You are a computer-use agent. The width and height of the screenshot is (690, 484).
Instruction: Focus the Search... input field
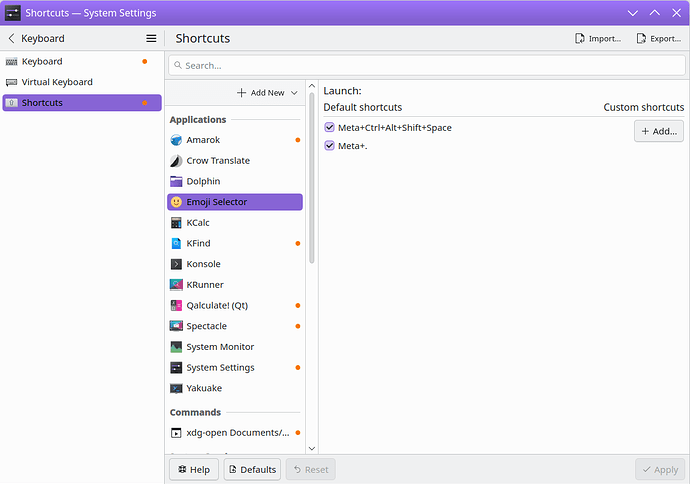pos(427,66)
